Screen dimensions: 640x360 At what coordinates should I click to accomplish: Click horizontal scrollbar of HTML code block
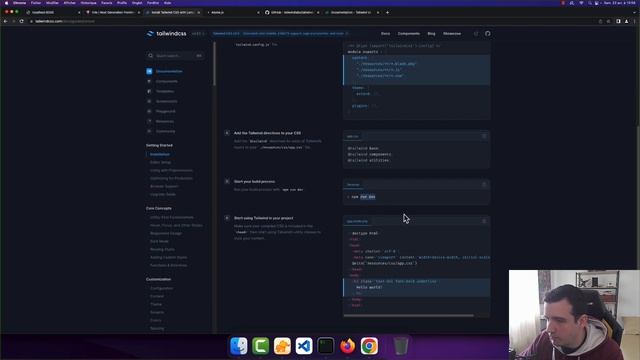[409, 315]
